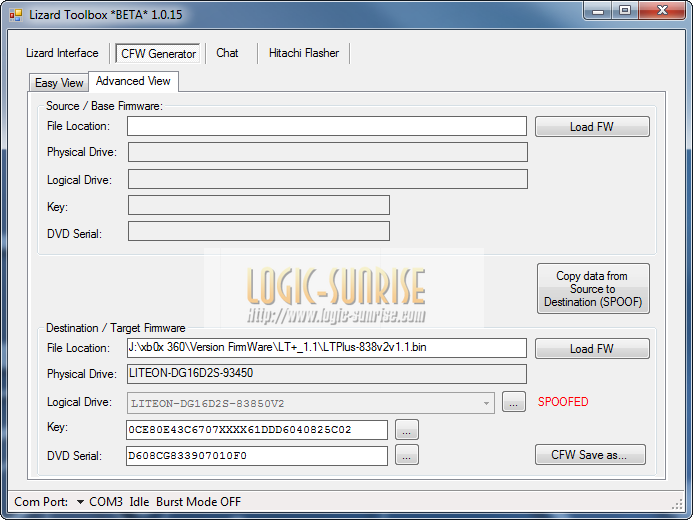Click the Lizard Toolbox title bar icon

point(15,15)
